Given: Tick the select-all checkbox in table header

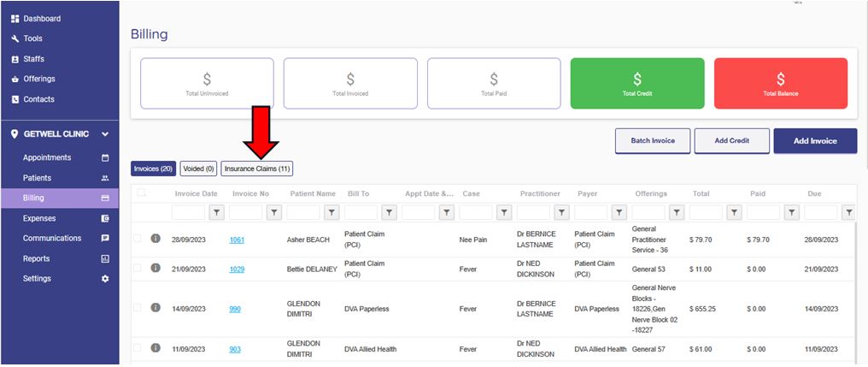Looking at the screenshot, I should tap(140, 193).
